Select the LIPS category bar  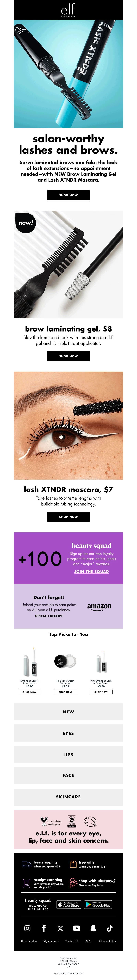pyautogui.click(x=68, y=754)
